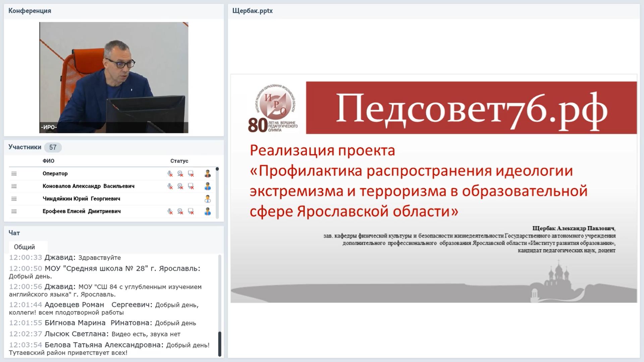Image resolution: width=644 pixels, height=362 pixels.
Task: Click Джавид's 12:00:56 message about СШ 84
Action: (x=105, y=291)
